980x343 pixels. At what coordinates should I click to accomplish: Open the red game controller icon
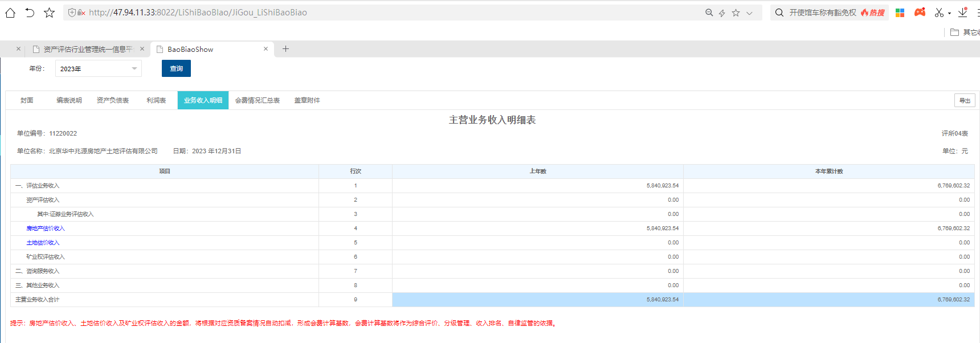(x=920, y=12)
